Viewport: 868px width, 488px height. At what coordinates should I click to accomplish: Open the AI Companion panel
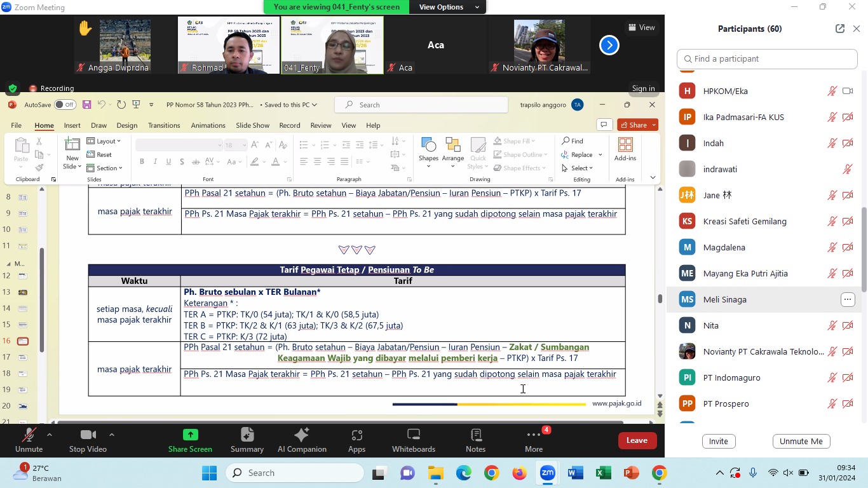click(302, 435)
